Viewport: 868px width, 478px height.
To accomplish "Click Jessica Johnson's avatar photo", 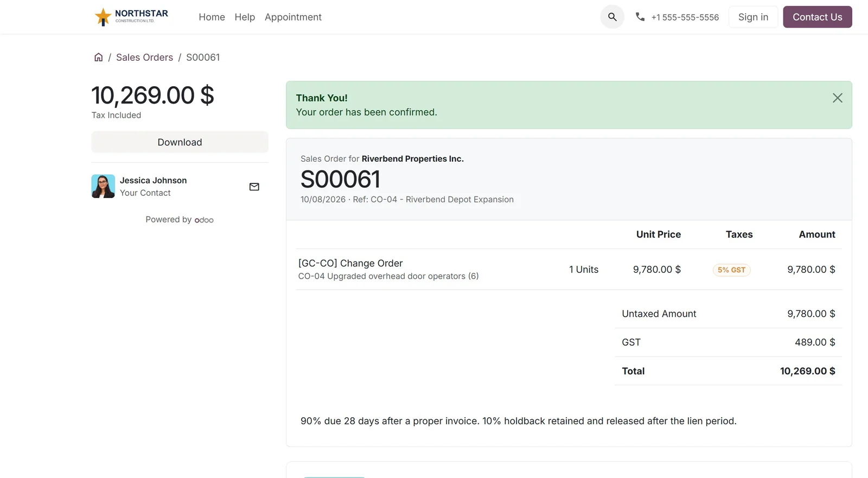I will click(103, 186).
